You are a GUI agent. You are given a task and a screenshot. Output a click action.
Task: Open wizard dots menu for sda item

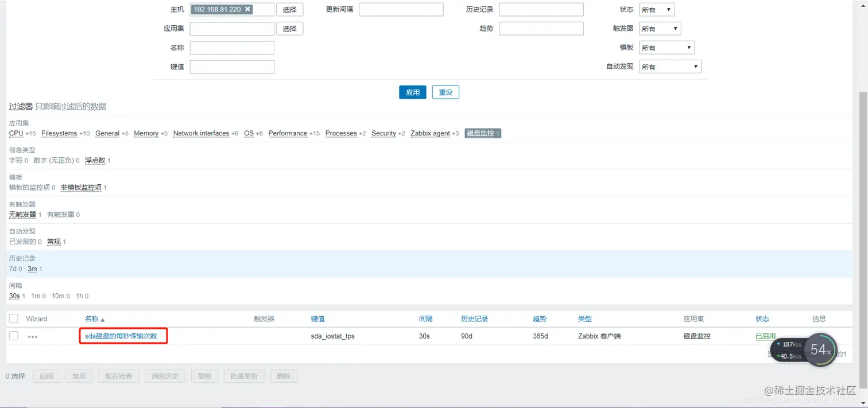tap(33, 337)
